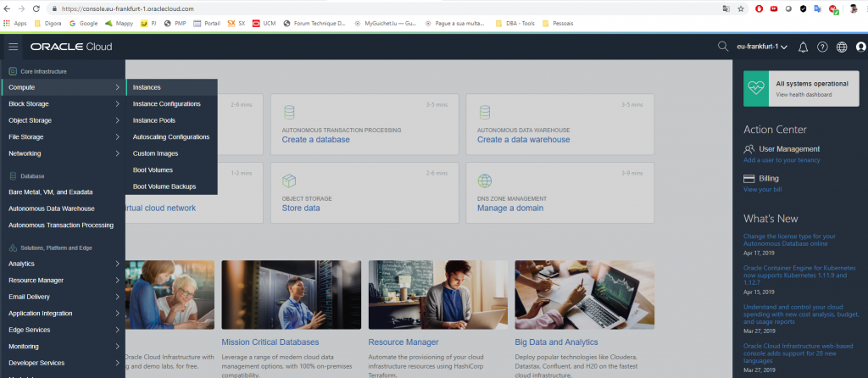Screen dimensions: 868x378
Task: Expand the File Storage submenu
Action: 63,136
